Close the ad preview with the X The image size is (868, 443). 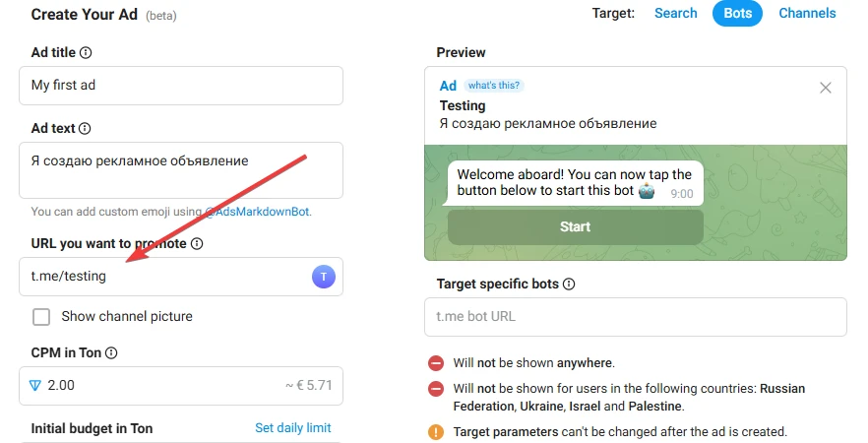click(826, 88)
